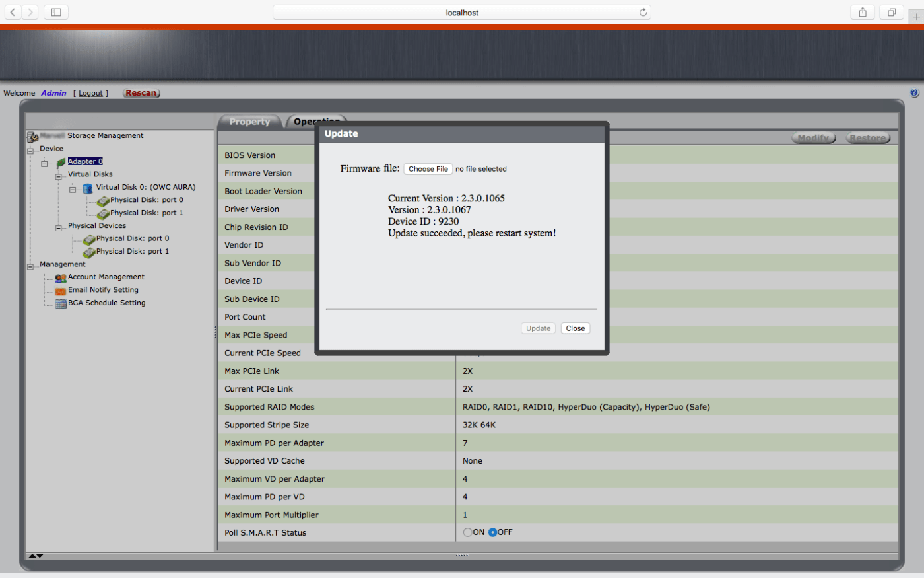
Task: Click the Rescan button
Action: [141, 93]
